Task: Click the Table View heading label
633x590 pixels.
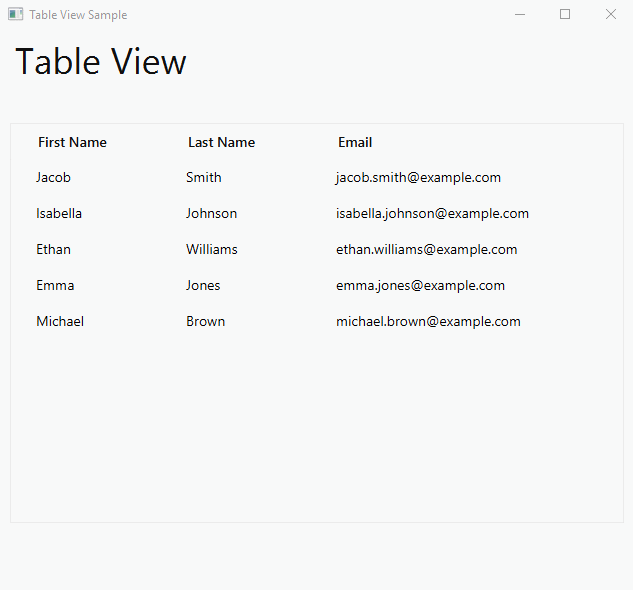Action: click(x=101, y=61)
